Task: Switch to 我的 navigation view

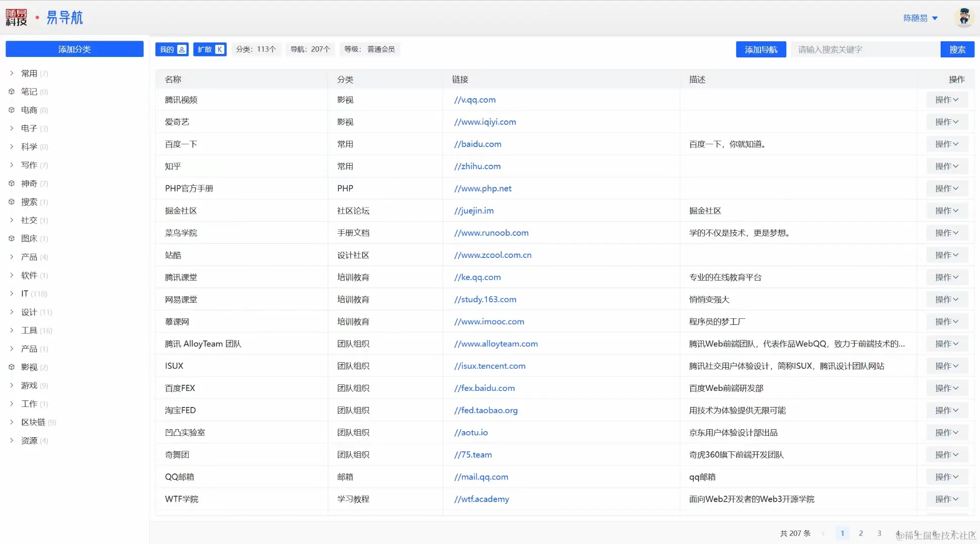Action: pos(171,49)
